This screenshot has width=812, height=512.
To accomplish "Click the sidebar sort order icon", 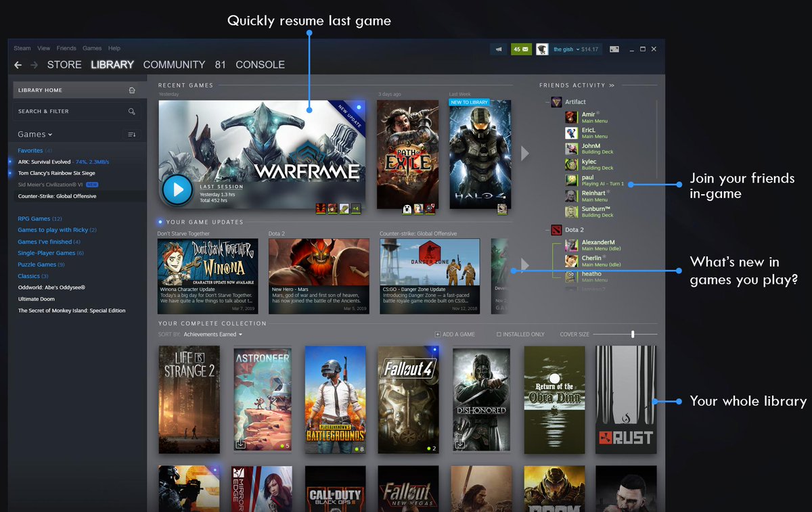I will (x=132, y=135).
